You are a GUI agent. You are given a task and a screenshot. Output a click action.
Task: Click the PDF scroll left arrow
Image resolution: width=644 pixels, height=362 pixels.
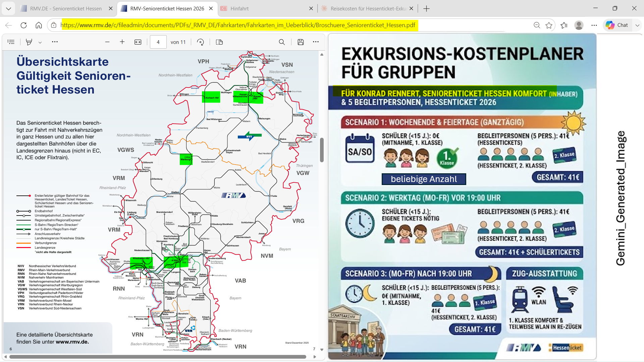[5, 357]
